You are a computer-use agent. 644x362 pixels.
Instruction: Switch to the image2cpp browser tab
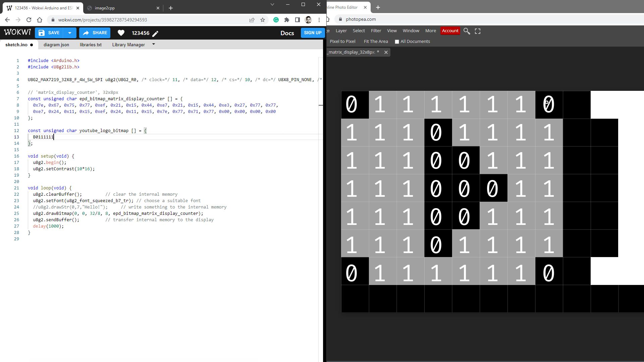(104, 8)
